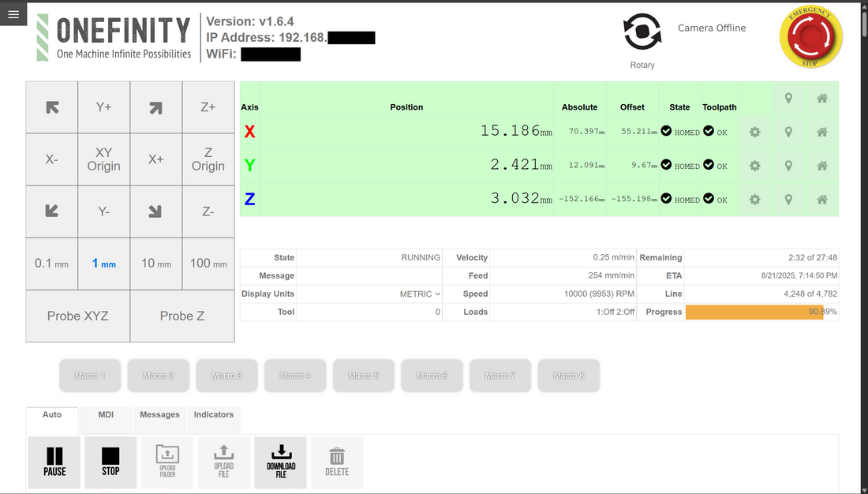Open the hamburger navigation menu
This screenshot has height=494, width=868.
pos(13,13)
